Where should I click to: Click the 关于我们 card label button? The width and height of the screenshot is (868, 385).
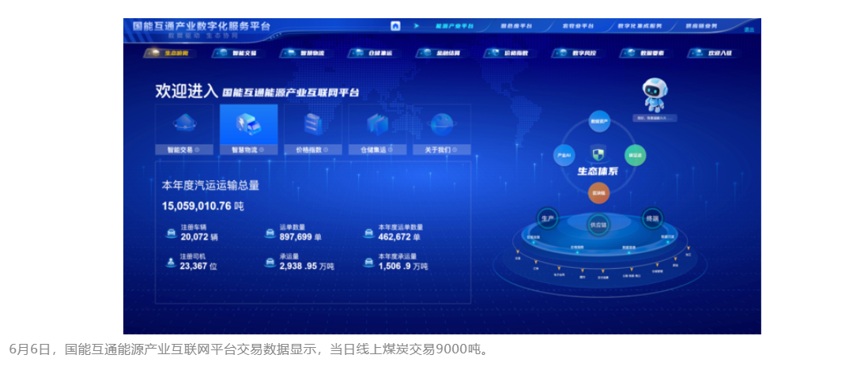coord(442,149)
